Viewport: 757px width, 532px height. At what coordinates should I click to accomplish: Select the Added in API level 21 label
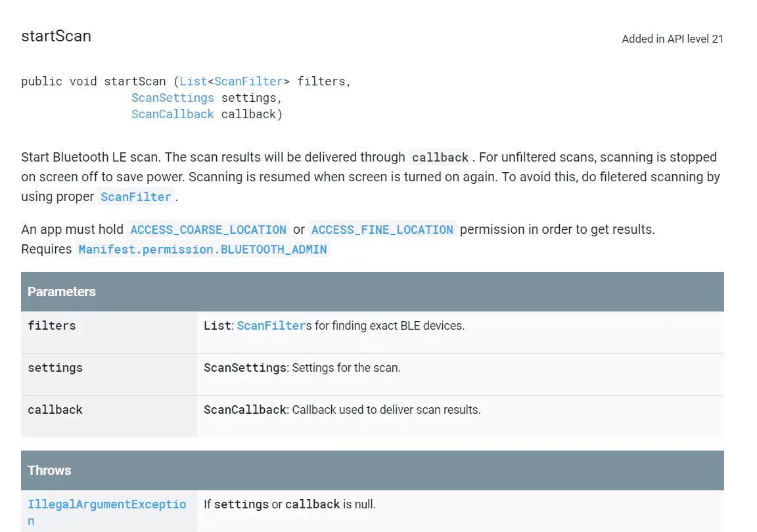click(672, 39)
